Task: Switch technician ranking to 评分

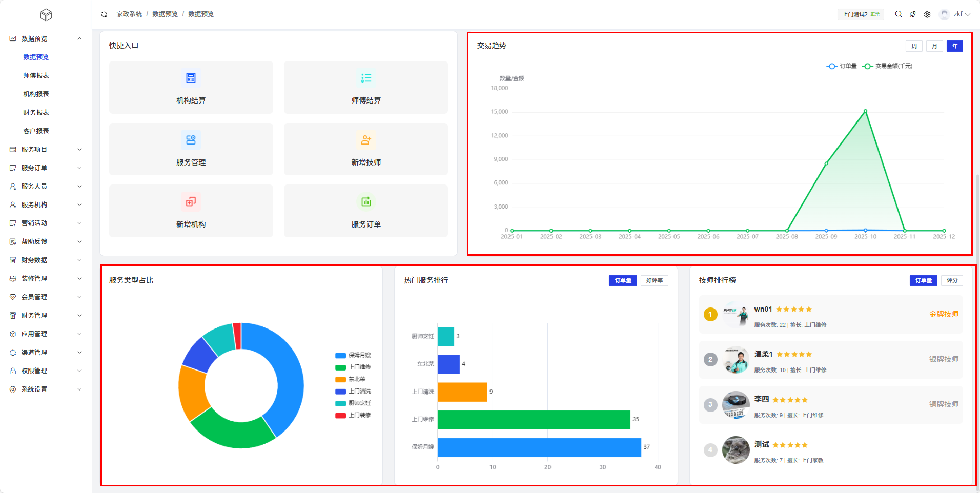Action: pos(952,280)
